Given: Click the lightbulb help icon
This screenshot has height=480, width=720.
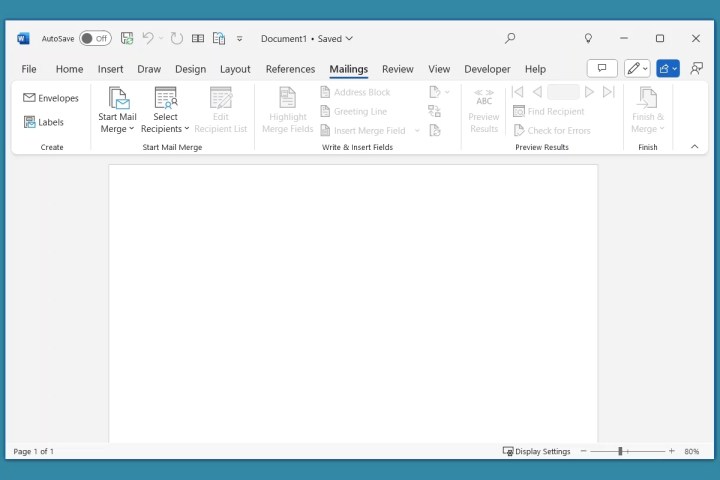Looking at the screenshot, I should [x=588, y=38].
